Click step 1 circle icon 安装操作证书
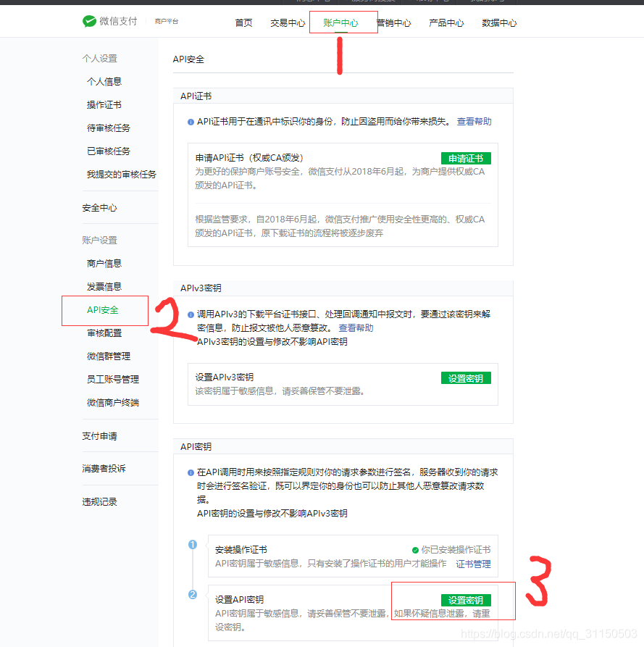This screenshot has width=644, height=647. tap(192, 544)
